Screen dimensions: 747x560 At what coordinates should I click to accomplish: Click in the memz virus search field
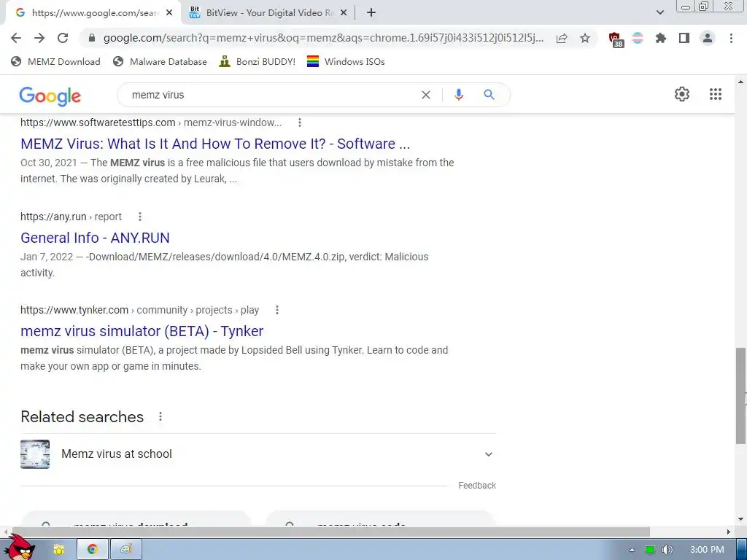(271, 95)
